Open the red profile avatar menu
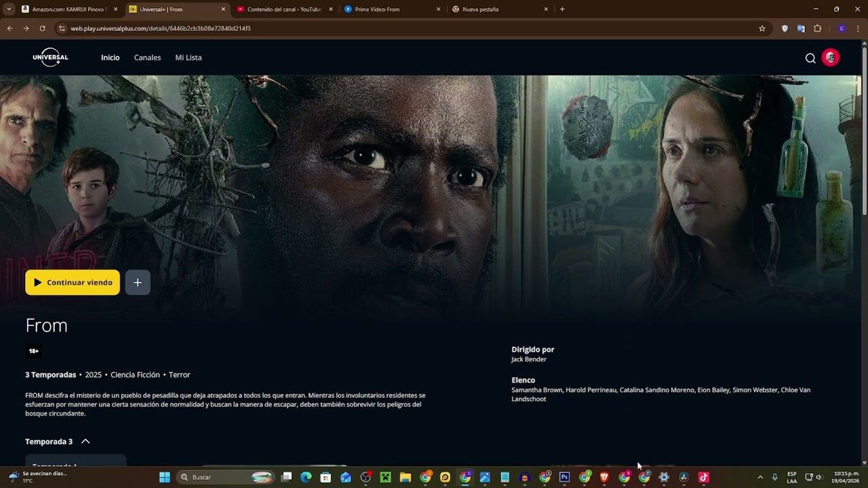868x488 pixels. 831,58
